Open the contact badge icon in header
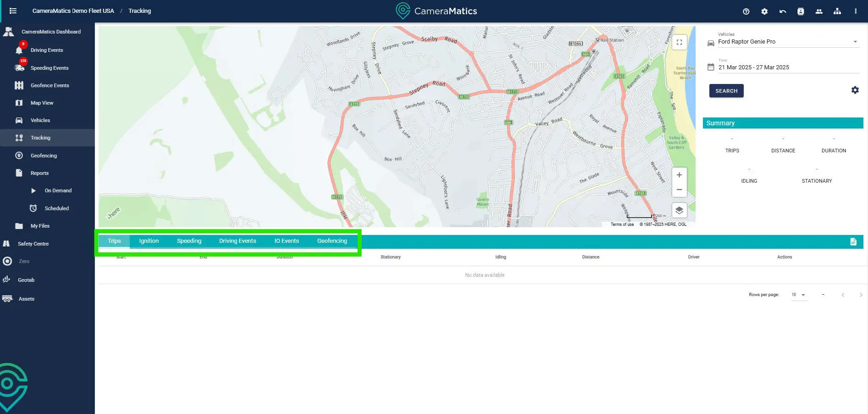The height and width of the screenshot is (414, 868). (x=801, y=11)
